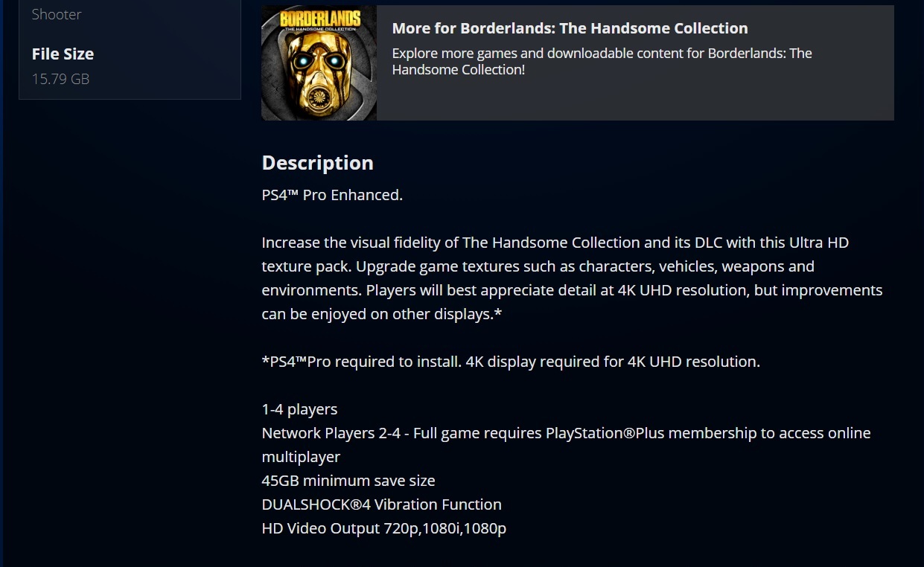Click the word 'multiplayer' in the description

click(301, 457)
